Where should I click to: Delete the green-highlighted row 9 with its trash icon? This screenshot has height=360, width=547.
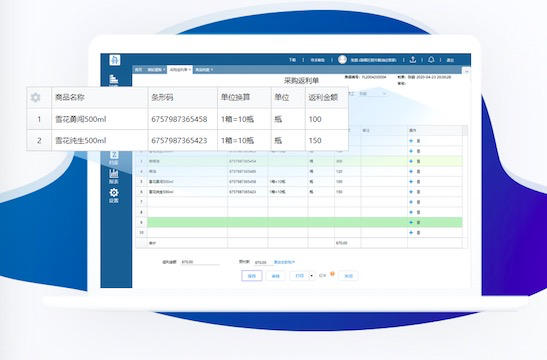tap(418, 222)
